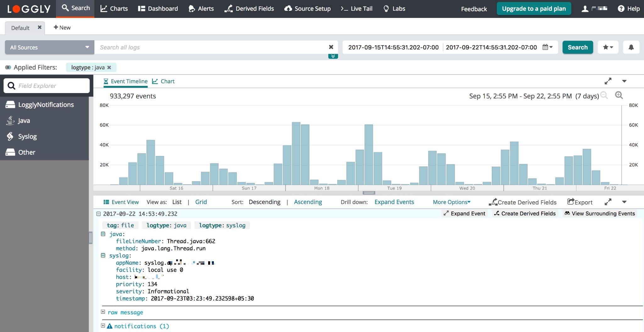Image resolution: width=644 pixels, height=332 pixels.
Task: Zoom in on the timeline chart
Action: [619, 95]
